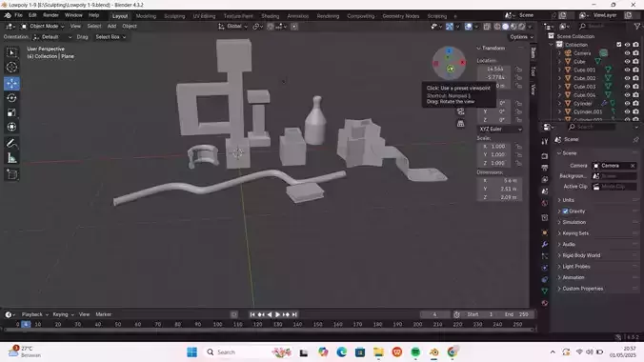Click the Scale X value field
Image resolution: width=644 pixels, height=362 pixels.
[496, 147]
